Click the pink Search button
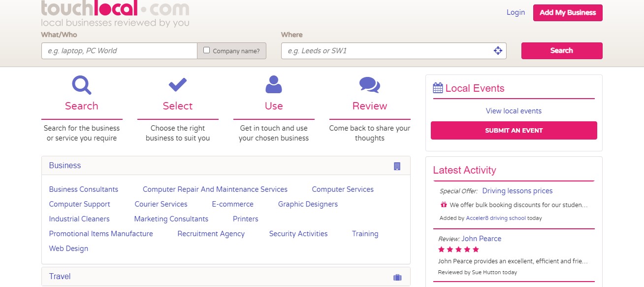The width and height of the screenshot is (644, 287). (x=562, y=51)
